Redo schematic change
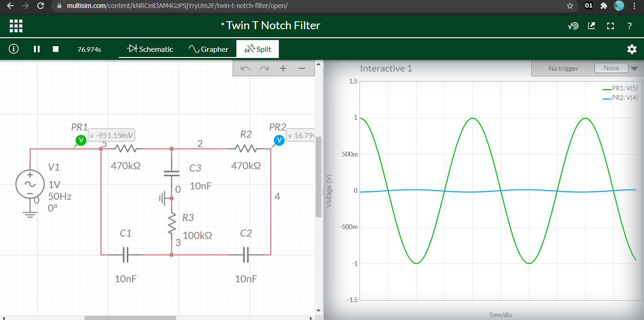 (264, 68)
